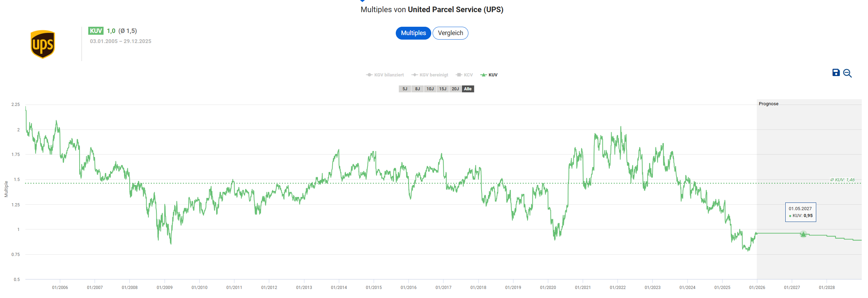868x298 pixels.
Task: Click the average KUV 1,46 line label
Action: click(842, 180)
